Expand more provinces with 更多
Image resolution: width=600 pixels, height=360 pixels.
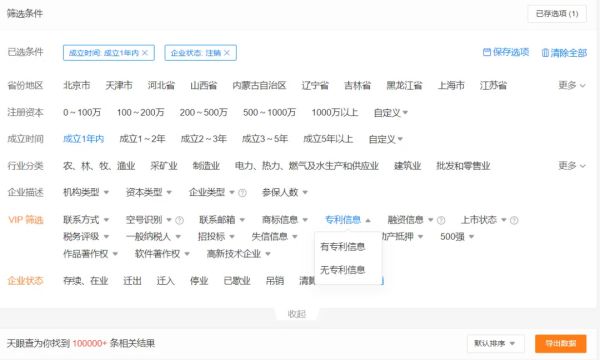point(572,85)
